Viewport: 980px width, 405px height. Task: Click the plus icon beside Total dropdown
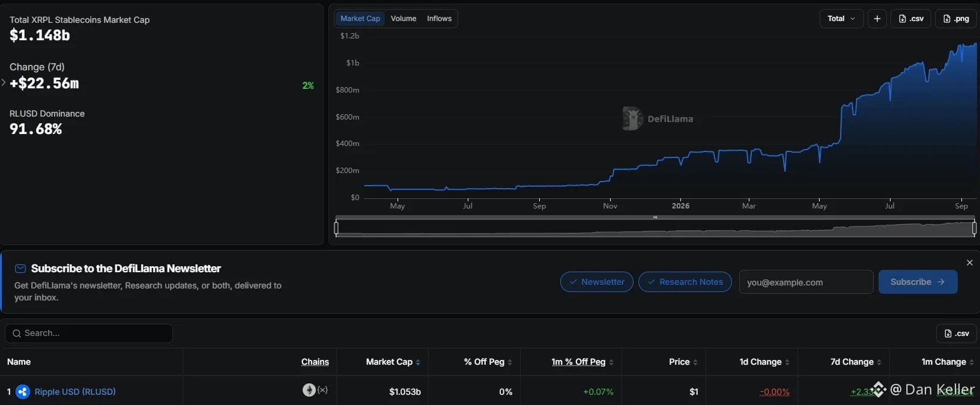pos(877,19)
